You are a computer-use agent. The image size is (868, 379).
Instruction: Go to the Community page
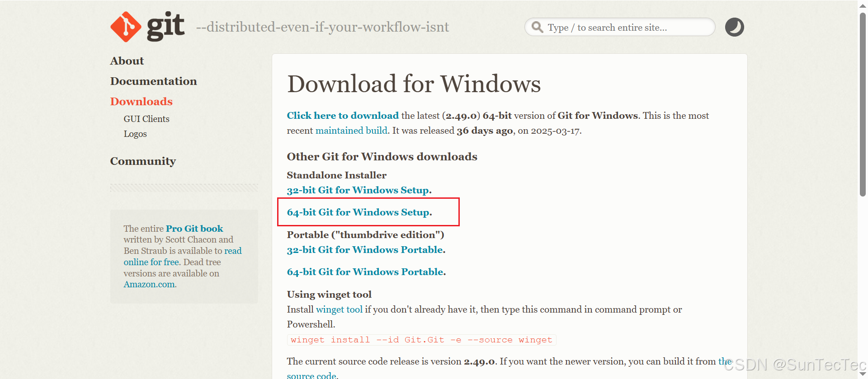tap(143, 161)
